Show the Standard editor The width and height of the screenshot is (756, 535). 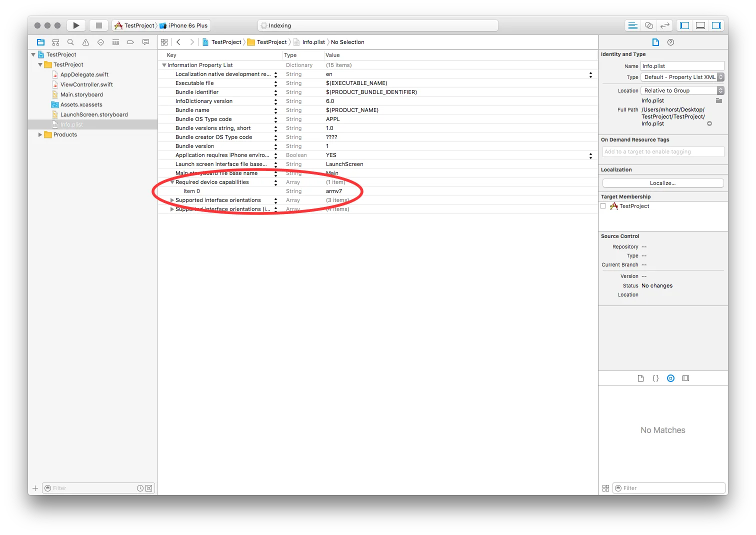632,25
